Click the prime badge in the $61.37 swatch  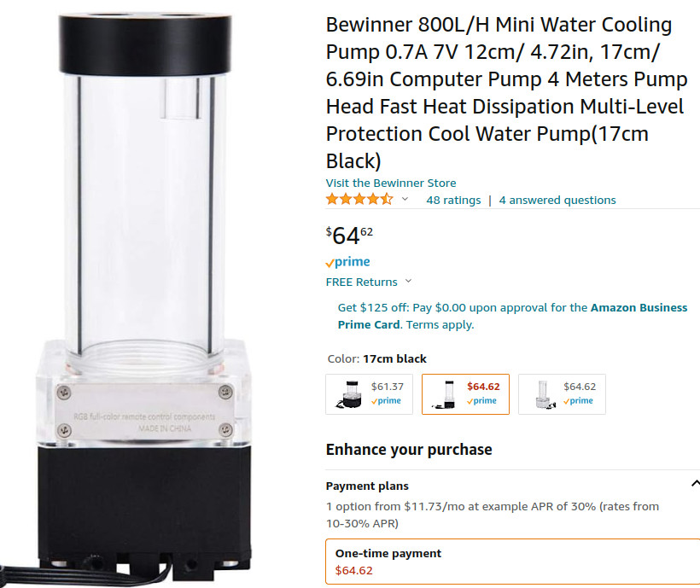(386, 400)
